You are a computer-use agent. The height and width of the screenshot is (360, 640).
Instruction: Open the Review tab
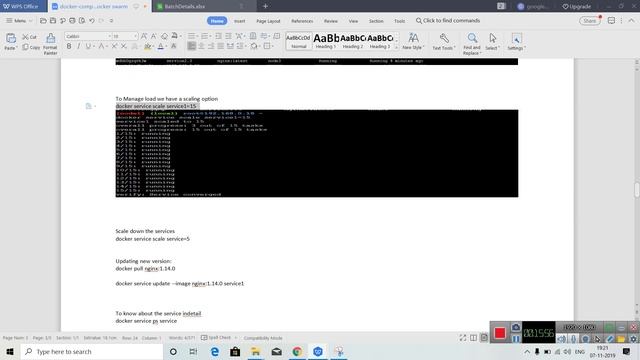331,21
